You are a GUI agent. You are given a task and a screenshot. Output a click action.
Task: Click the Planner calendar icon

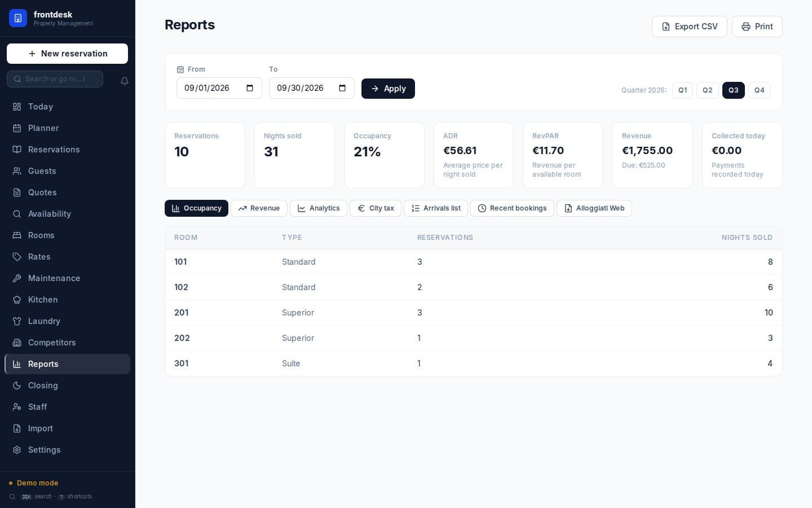coord(17,128)
